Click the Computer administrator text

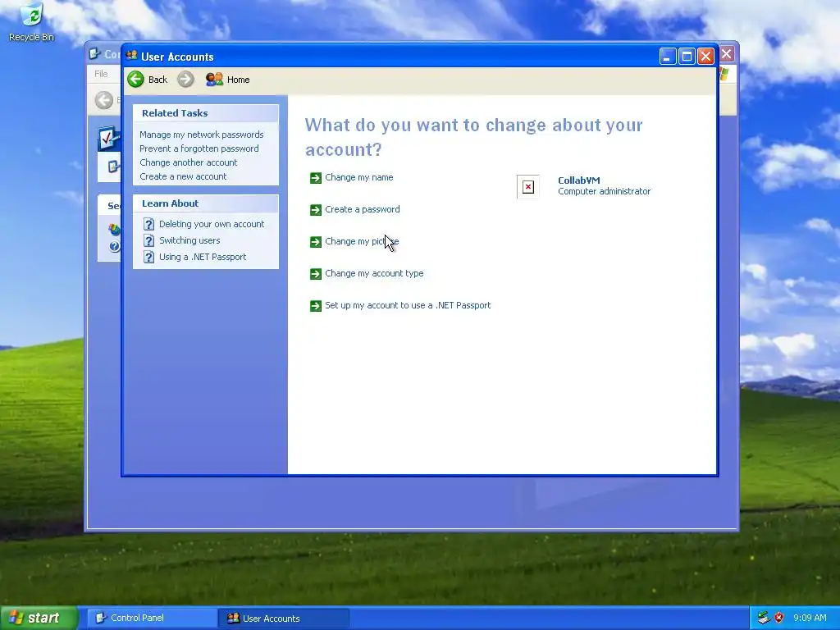(605, 191)
